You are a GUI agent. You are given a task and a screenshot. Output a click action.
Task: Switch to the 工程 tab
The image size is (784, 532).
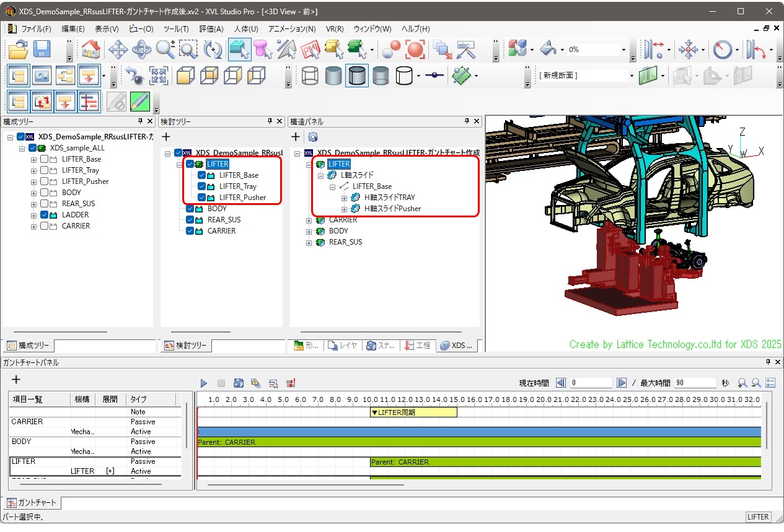418,346
